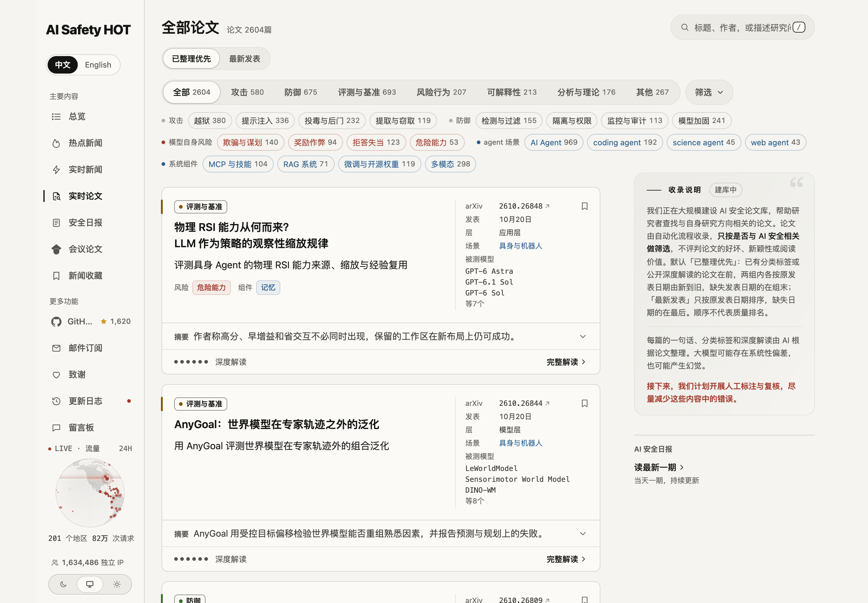Select the 防御 675 category tab
The width and height of the screenshot is (868, 603).
click(301, 93)
